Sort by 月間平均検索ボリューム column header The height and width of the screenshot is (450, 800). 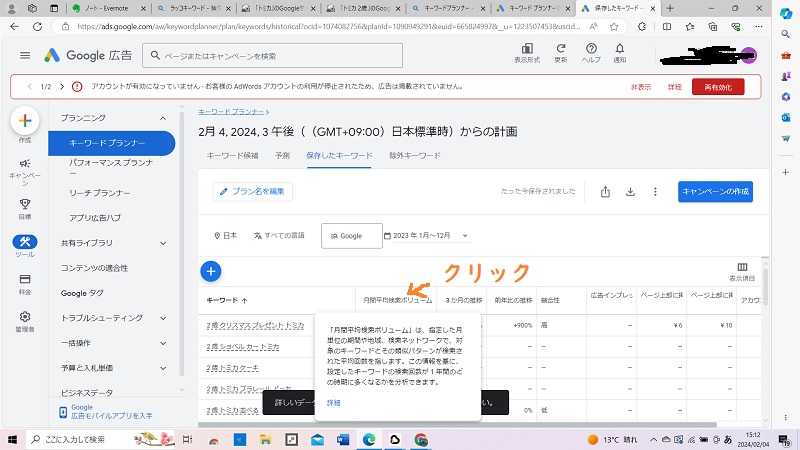pyautogui.click(x=397, y=301)
